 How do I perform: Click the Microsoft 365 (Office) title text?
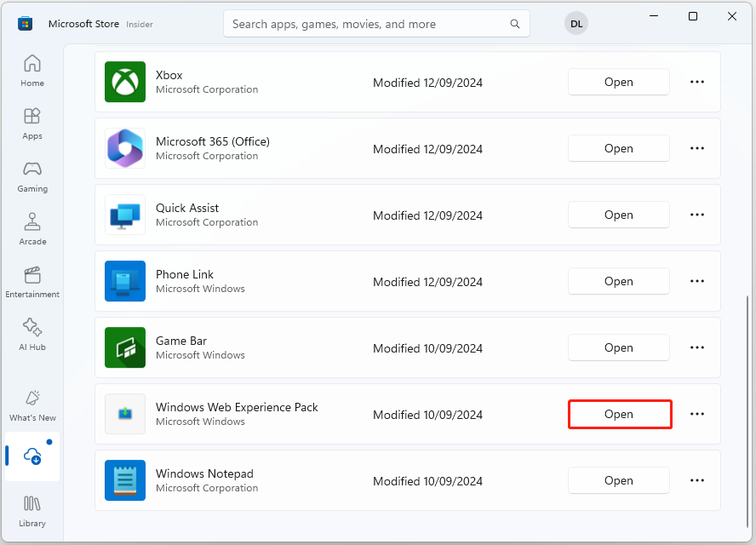(213, 141)
